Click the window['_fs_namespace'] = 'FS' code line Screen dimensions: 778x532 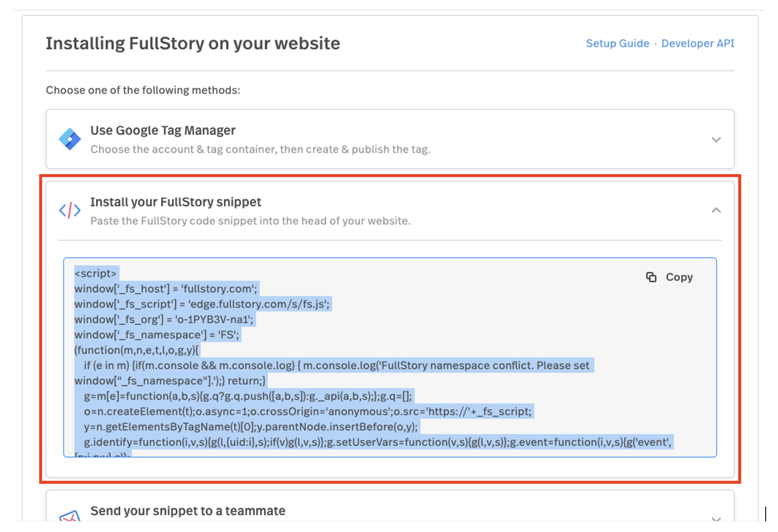tap(157, 335)
